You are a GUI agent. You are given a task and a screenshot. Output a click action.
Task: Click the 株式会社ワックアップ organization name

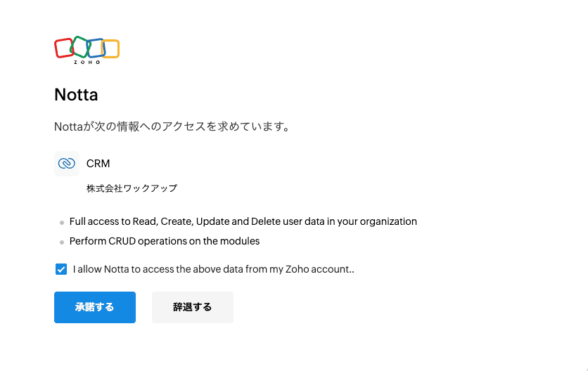132,188
